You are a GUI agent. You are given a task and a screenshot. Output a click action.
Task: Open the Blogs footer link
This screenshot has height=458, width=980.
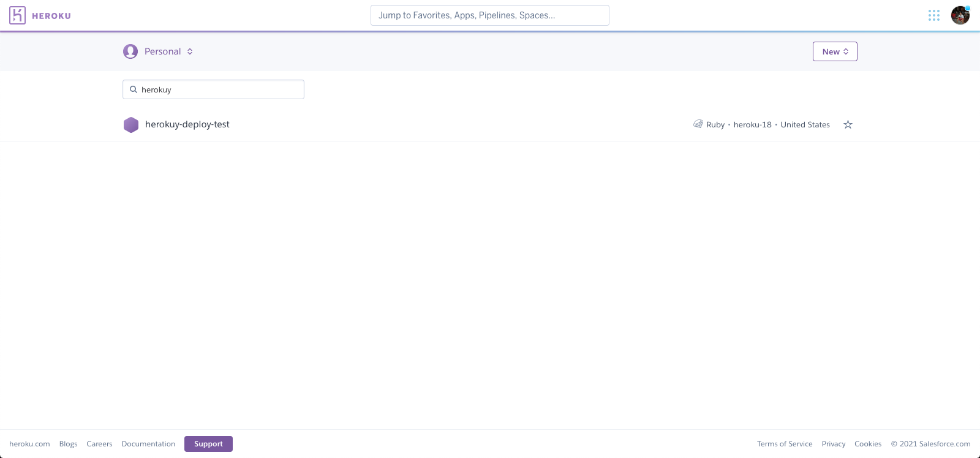click(69, 444)
